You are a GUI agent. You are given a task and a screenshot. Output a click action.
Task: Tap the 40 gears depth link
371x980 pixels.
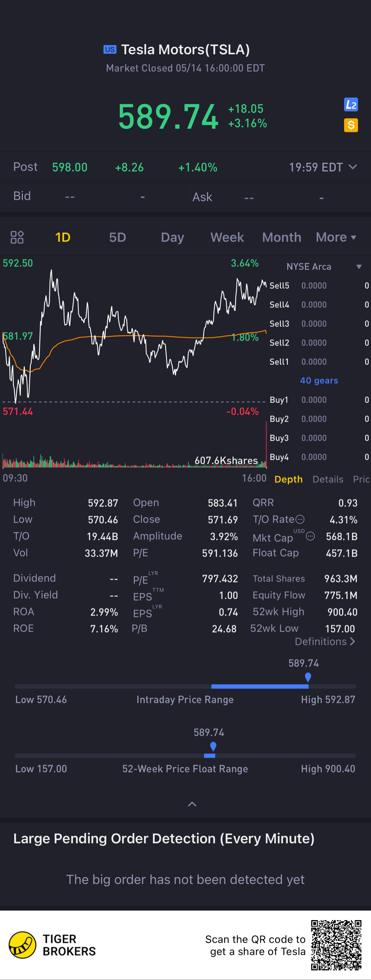pyautogui.click(x=319, y=380)
